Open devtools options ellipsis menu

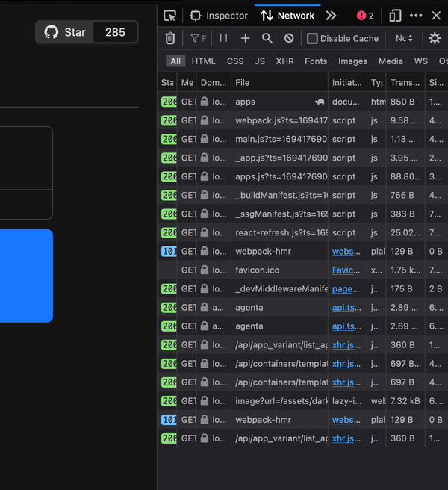click(416, 16)
